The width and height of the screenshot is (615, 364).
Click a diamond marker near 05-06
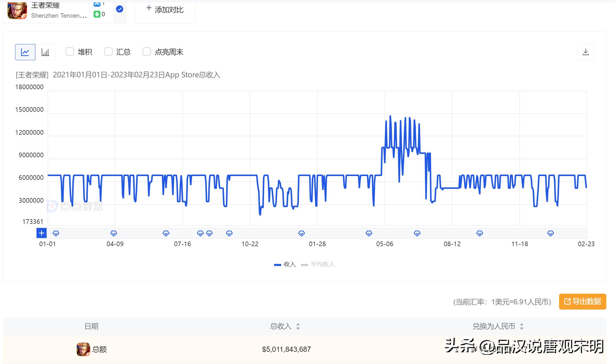[369, 233]
